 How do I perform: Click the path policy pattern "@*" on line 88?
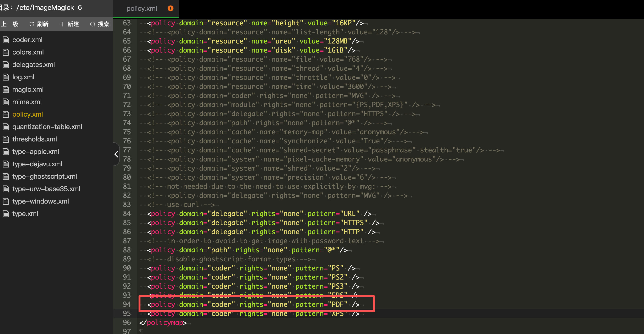click(x=331, y=250)
